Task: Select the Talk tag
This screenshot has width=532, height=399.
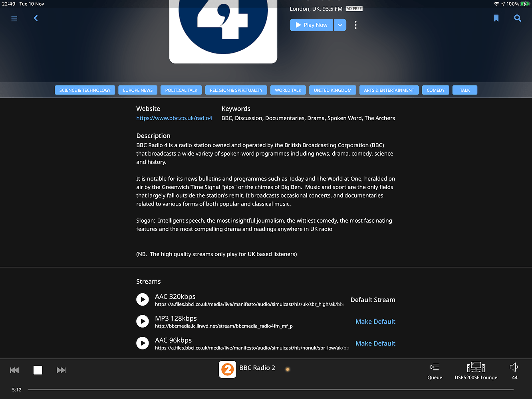Action: [465, 90]
